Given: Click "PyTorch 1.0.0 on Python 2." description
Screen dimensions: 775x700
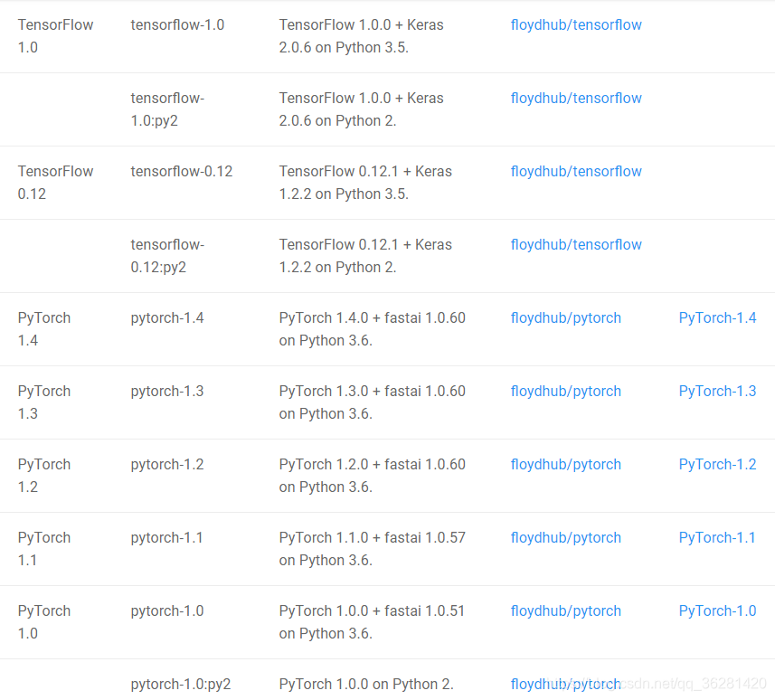Looking at the screenshot, I should click(x=366, y=684).
